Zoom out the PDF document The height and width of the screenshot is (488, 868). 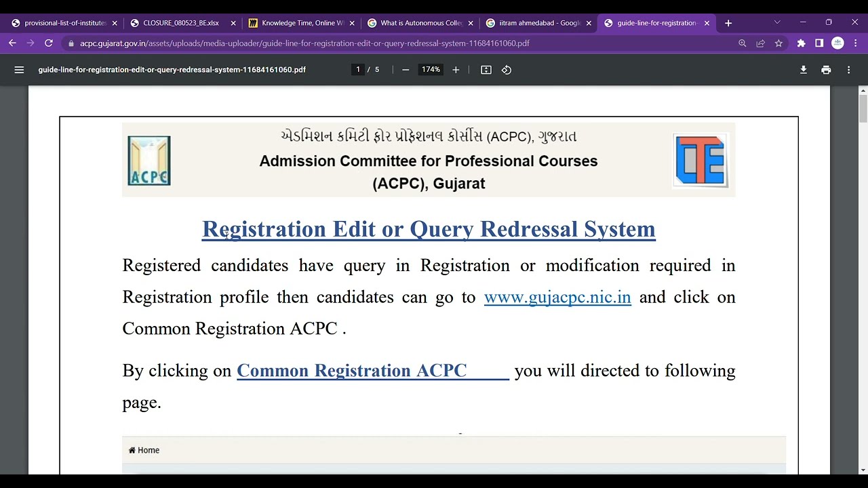[406, 70]
